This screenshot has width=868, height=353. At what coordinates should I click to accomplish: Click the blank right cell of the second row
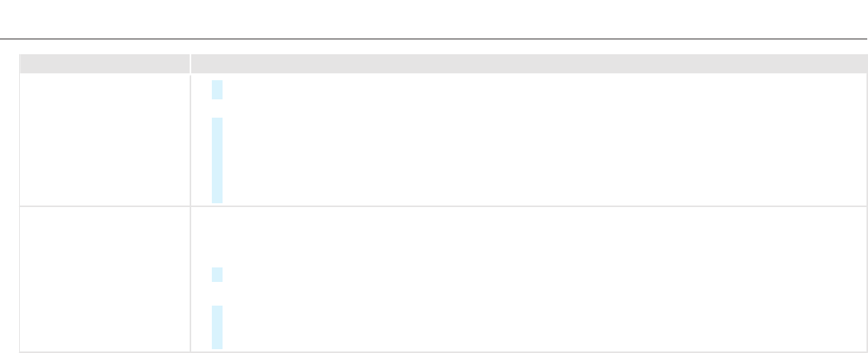pos(535,279)
